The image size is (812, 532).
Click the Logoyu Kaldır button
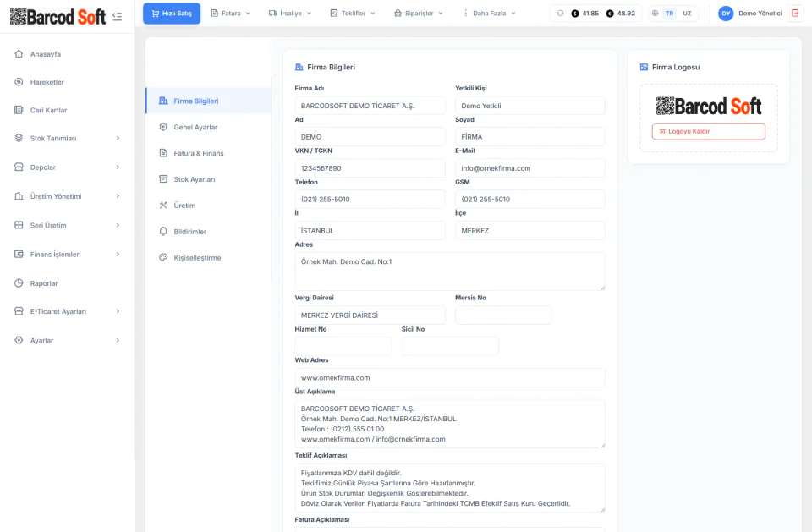[x=709, y=132]
